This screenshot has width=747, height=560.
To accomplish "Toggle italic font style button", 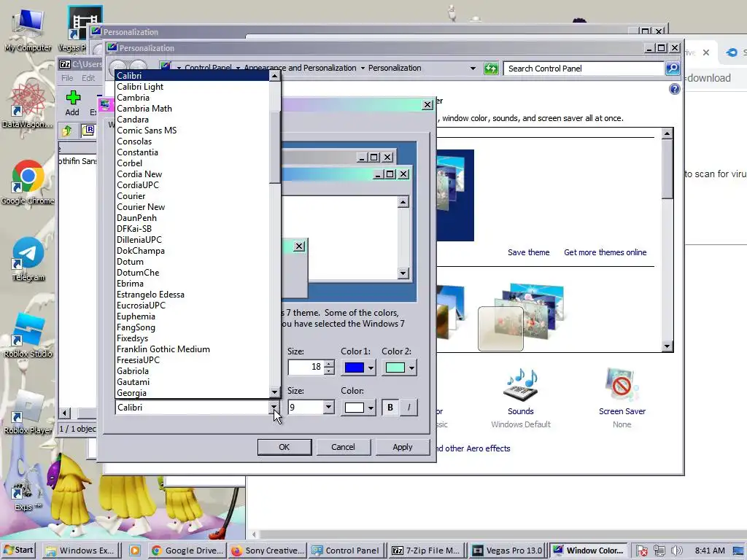I will [x=409, y=408].
